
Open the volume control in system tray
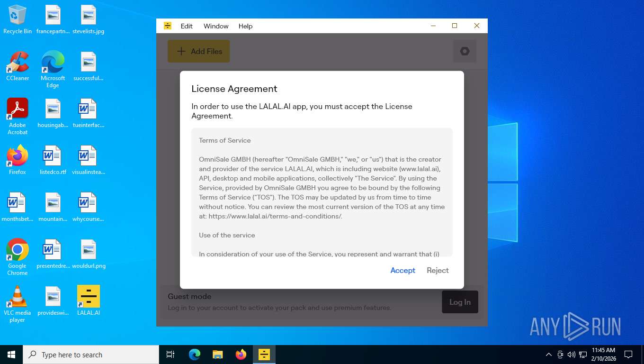click(x=571, y=355)
